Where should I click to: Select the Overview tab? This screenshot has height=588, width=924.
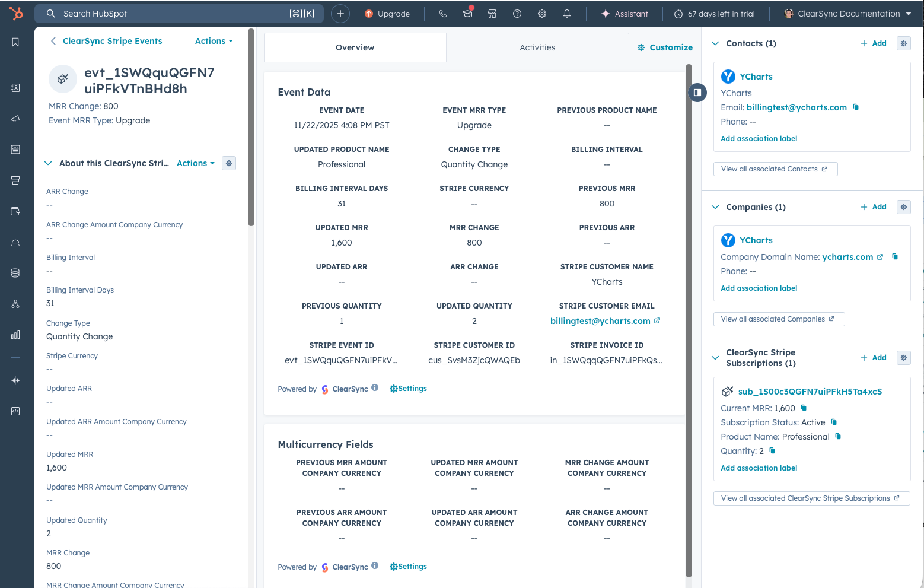coord(355,47)
